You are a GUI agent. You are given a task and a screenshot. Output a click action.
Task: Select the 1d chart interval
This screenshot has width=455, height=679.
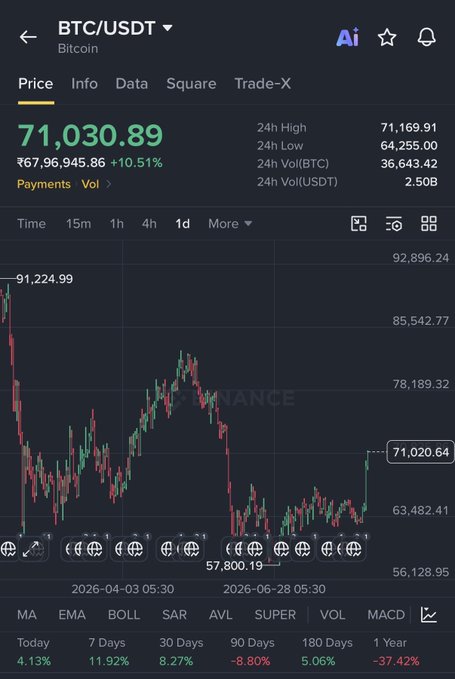[182, 224]
